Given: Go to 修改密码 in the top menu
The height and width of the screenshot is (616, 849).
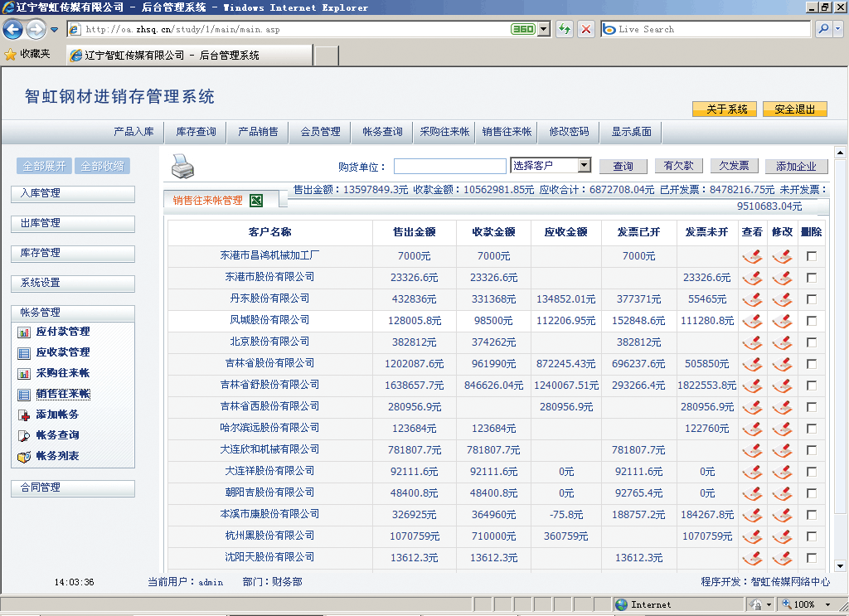Looking at the screenshot, I should (x=569, y=132).
